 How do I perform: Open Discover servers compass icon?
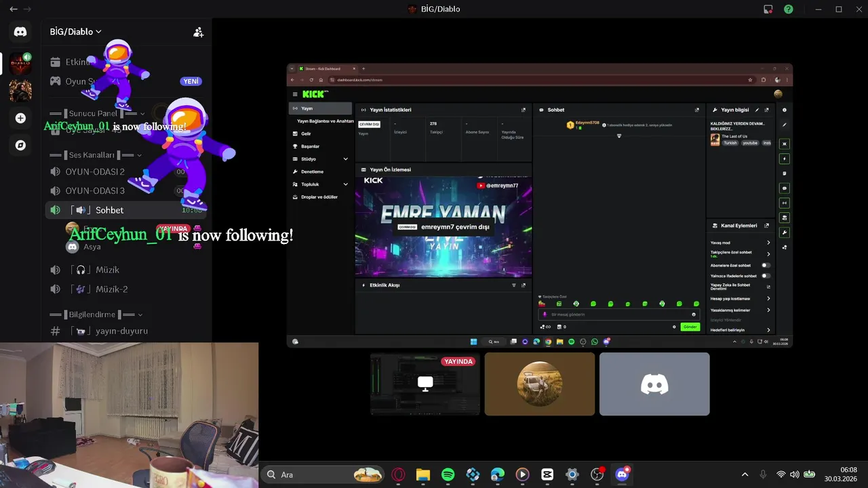click(x=20, y=145)
